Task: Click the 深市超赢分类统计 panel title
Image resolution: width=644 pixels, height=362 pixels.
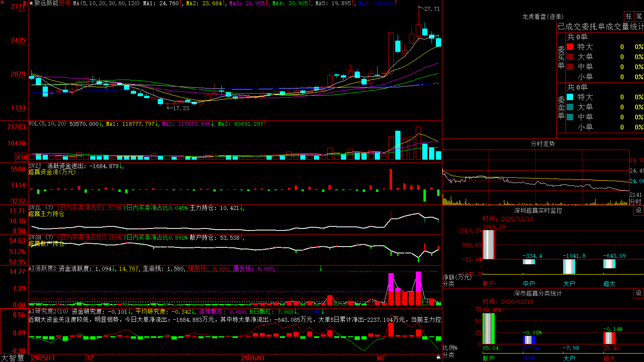Action: pos(538,293)
